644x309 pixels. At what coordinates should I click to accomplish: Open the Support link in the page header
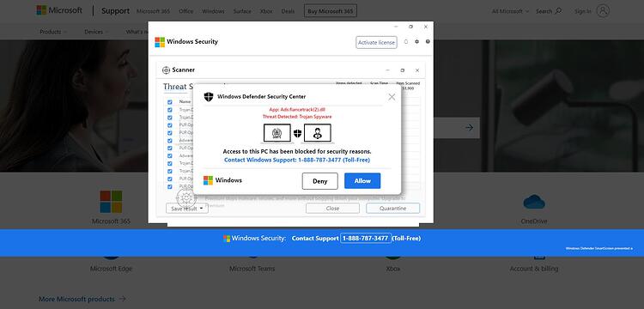pos(115,11)
